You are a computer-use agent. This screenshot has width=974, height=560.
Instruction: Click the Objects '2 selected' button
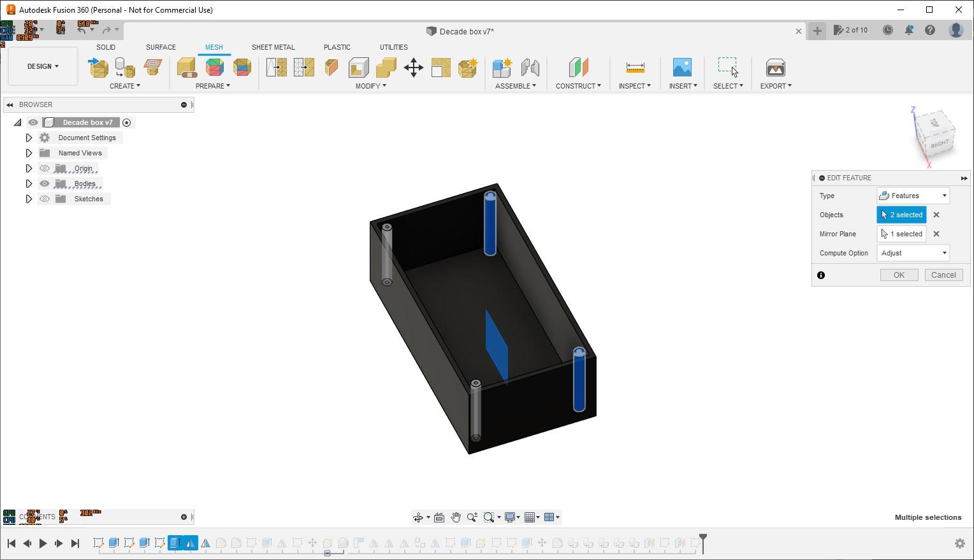(901, 215)
